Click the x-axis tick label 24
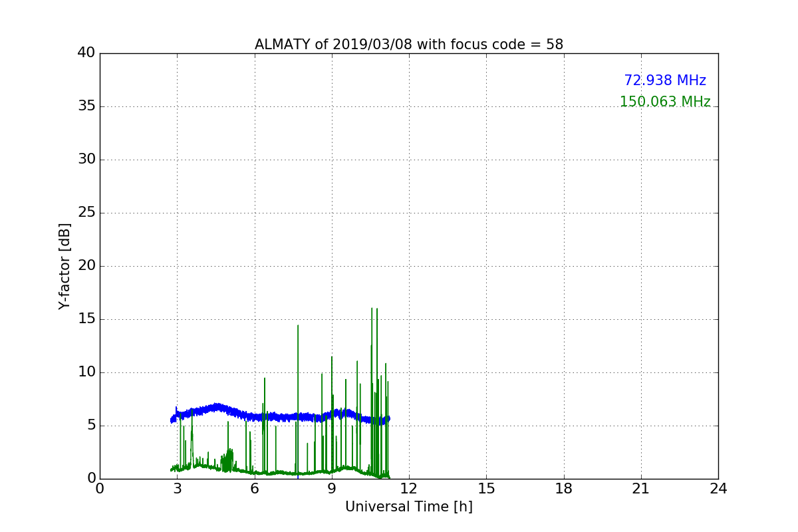 (x=718, y=489)
